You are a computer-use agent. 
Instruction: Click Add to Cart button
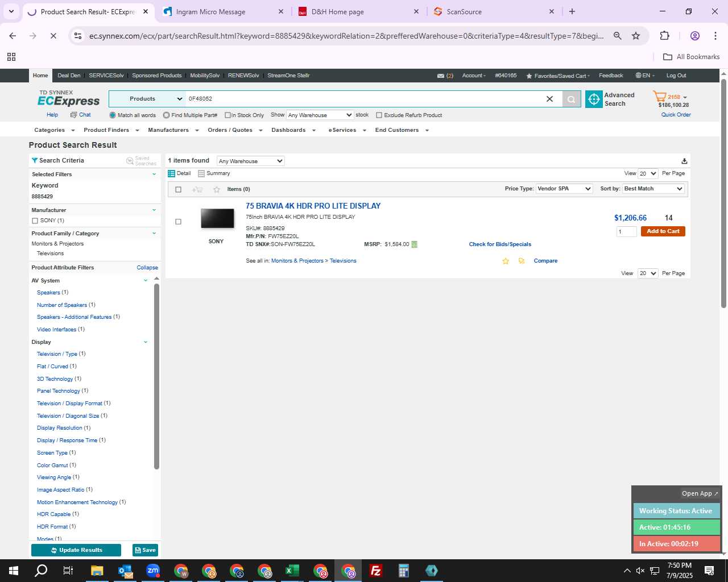(x=663, y=231)
